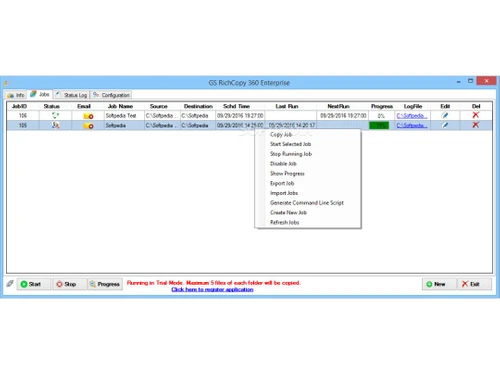500x375 pixels.
Task: Click Last Run column header
Action: [287, 106]
